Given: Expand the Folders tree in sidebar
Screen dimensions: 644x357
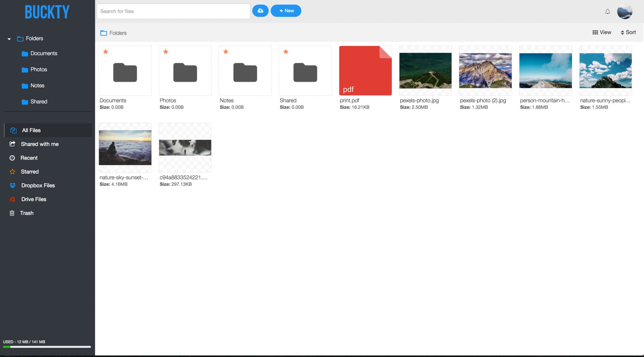Looking at the screenshot, I should pyautogui.click(x=9, y=39).
